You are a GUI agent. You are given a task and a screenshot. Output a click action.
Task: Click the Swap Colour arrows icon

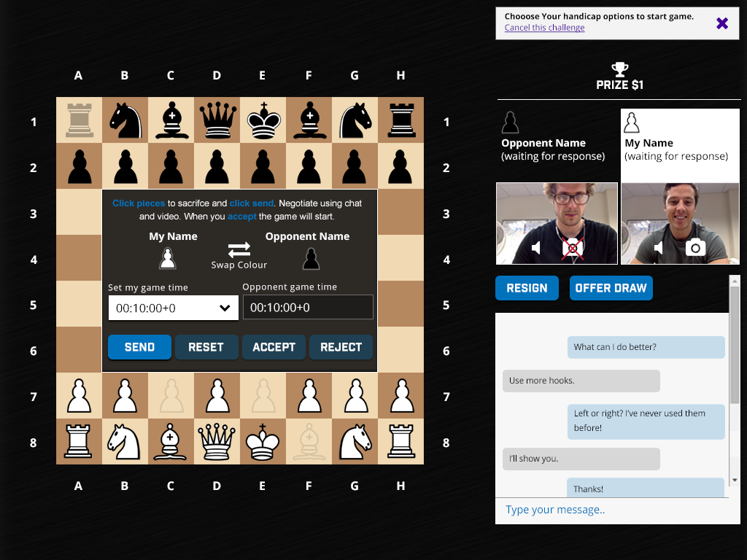(x=239, y=249)
